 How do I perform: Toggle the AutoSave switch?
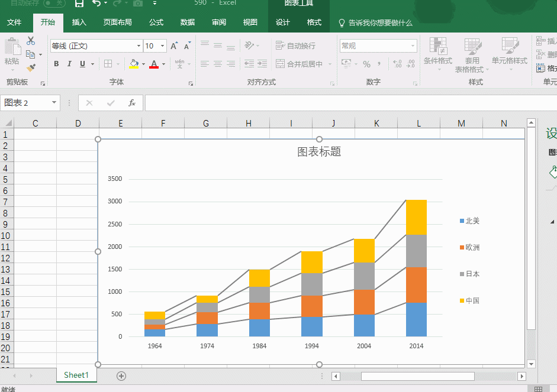click(x=54, y=3)
